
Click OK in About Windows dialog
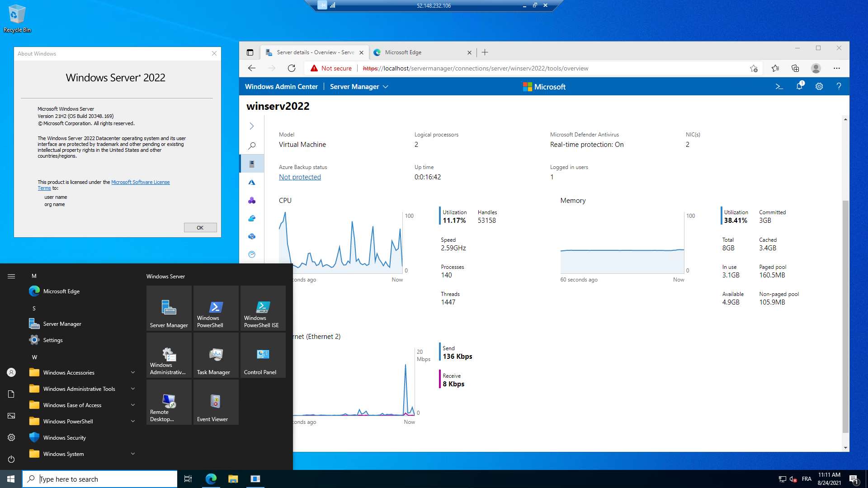point(200,228)
